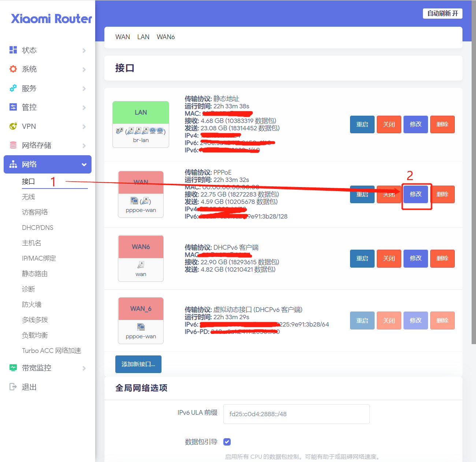Open the 静态路由 submenu item
This screenshot has width=476, height=462.
[x=35, y=274]
